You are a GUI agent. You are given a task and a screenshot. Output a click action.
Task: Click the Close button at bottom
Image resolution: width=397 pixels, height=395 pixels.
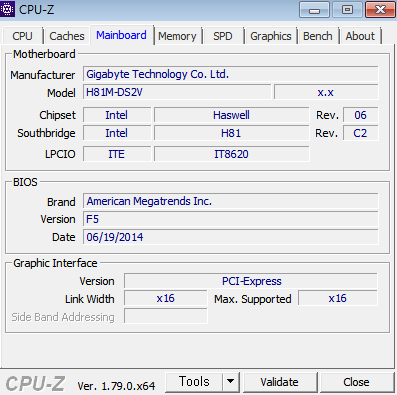[x=356, y=382]
